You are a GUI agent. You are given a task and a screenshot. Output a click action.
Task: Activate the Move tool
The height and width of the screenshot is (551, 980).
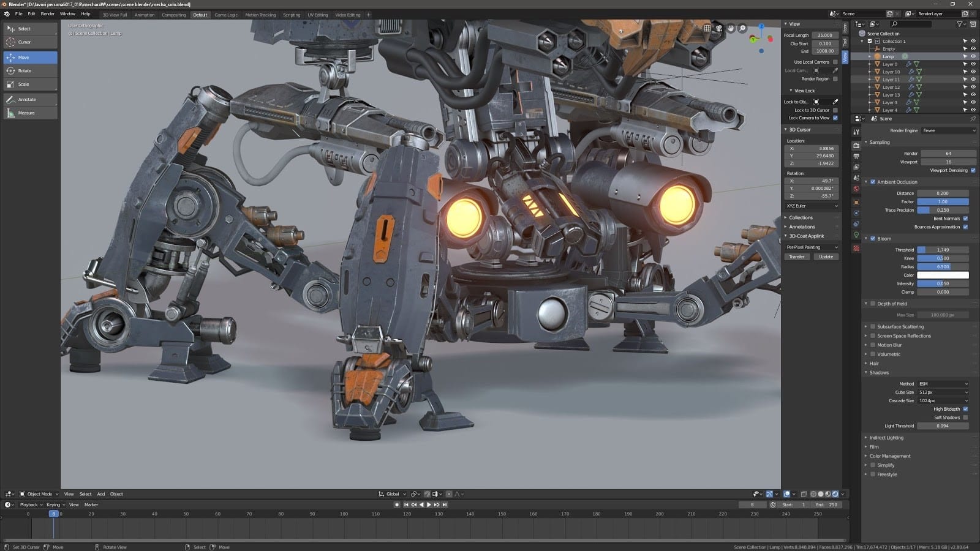pos(31,58)
